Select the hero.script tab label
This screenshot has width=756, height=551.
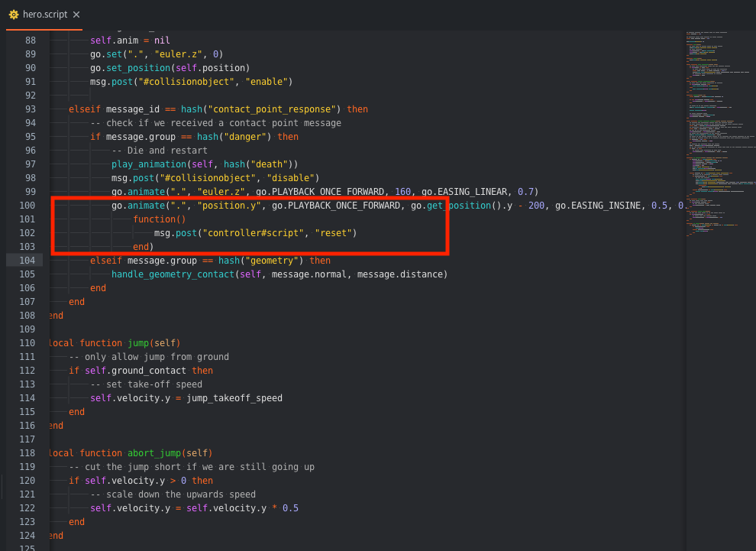click(x=45, y=15)
